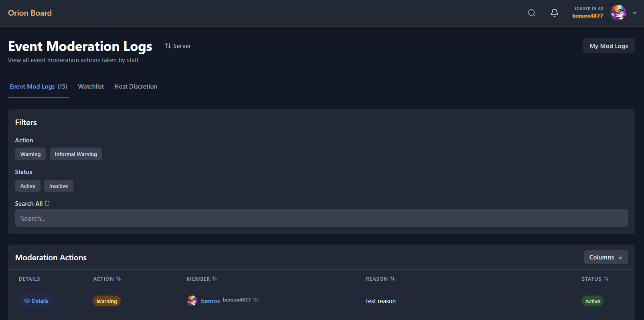
Task: Toggle the Active status filter
Action: [x=28, y=186]
